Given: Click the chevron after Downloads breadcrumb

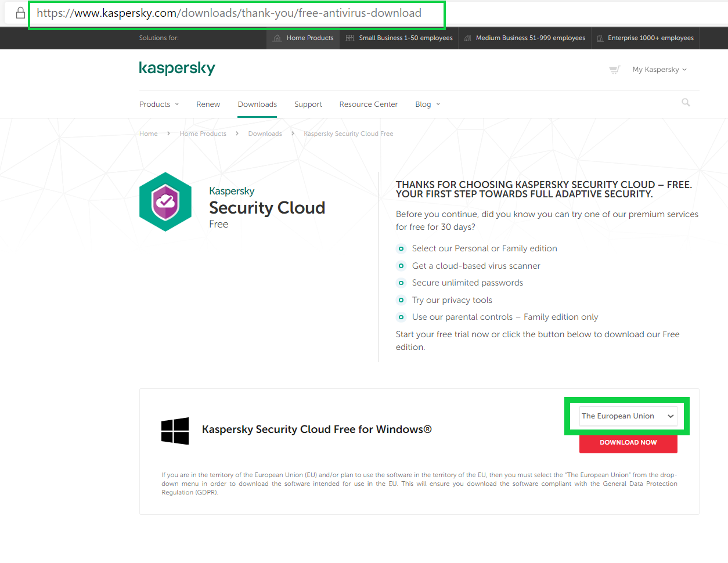Looking at the screenshot, I should point(293,133).
